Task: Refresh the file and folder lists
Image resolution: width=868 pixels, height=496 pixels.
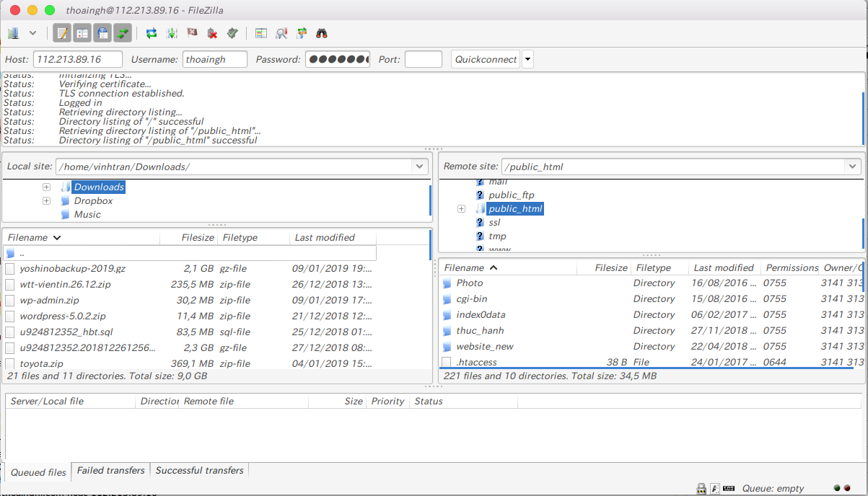Action: 152,33
